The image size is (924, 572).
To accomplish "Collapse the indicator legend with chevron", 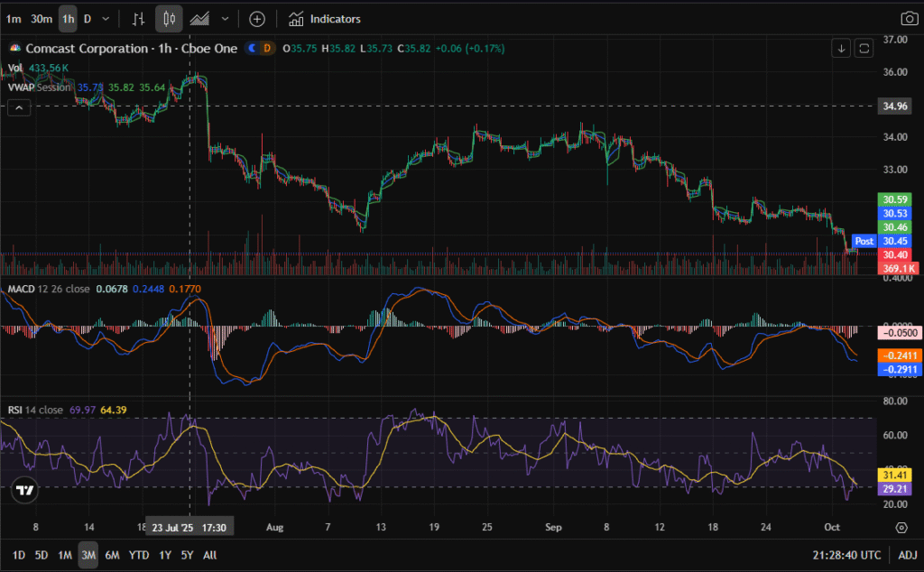I will (19, 107).
